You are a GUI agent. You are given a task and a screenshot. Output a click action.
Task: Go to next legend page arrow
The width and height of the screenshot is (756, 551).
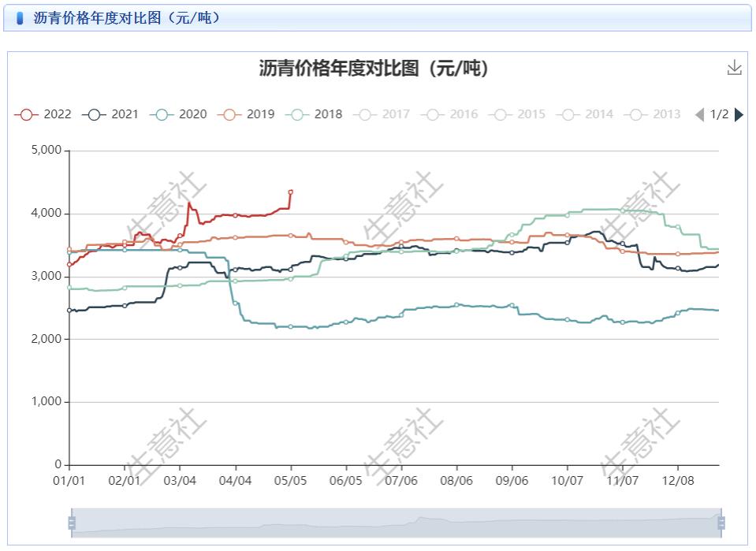(739, 115)
